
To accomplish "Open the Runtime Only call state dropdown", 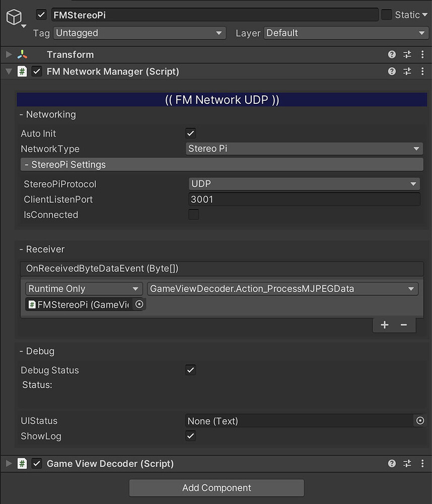I will 84,289.
